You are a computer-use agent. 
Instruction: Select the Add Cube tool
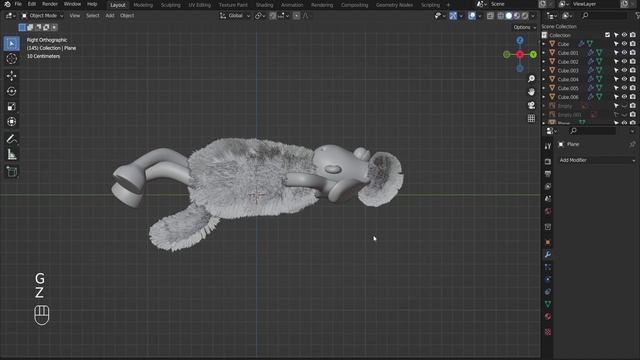[11, 172]
